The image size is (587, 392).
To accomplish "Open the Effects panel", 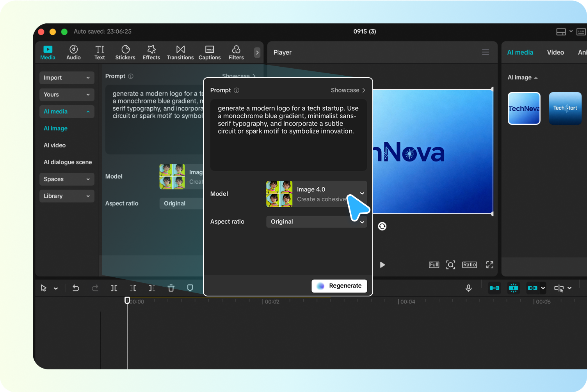I will 151,52.
